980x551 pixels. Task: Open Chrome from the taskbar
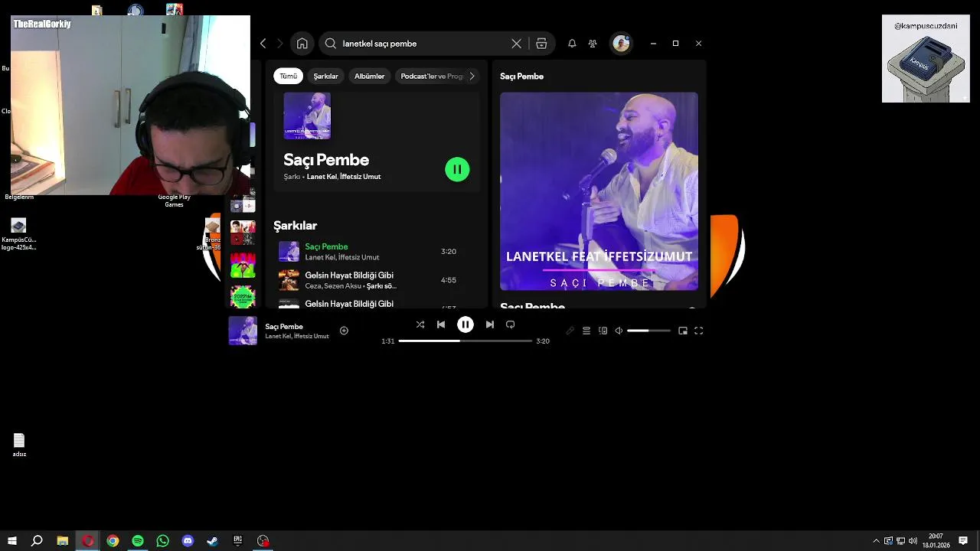click(x=113, y=541)
